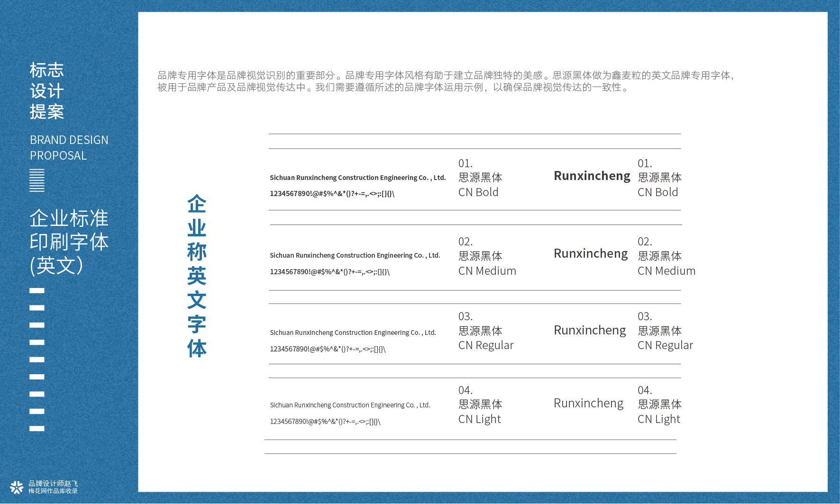Click the vertical 企业称英文字体 blue title
This screenshot has height=504, width=840.
[x=197, y=276]
